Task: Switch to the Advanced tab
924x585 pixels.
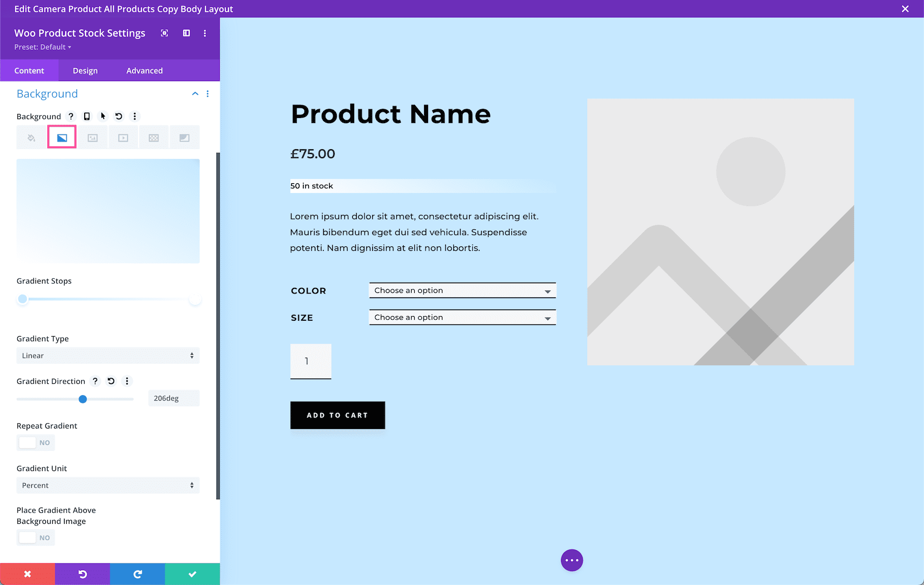Action: 144,70
